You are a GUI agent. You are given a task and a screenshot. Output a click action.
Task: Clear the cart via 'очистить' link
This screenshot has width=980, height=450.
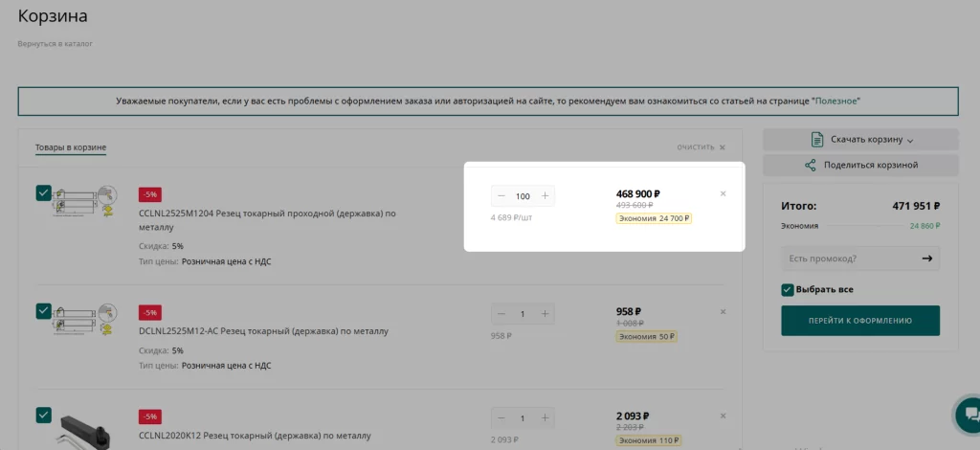click(x=702, y=147)
